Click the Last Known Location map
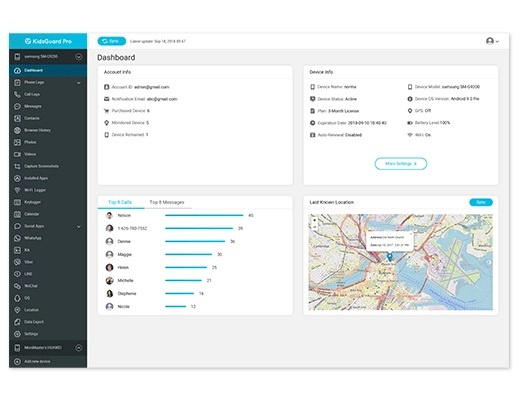Screen dimensions: 520x400 click(x=401, y=262)
